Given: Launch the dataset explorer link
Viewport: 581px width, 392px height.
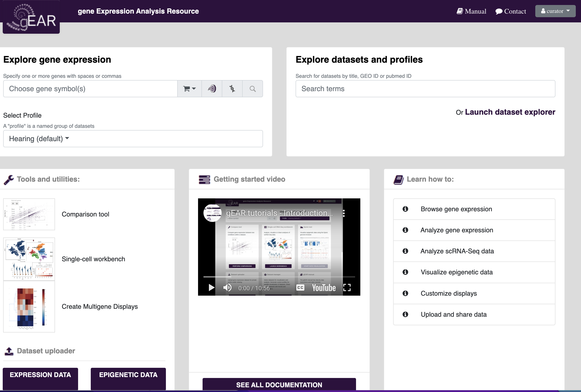Looking at the screenshot, I should pyautogui.click(x=510, y=112).
